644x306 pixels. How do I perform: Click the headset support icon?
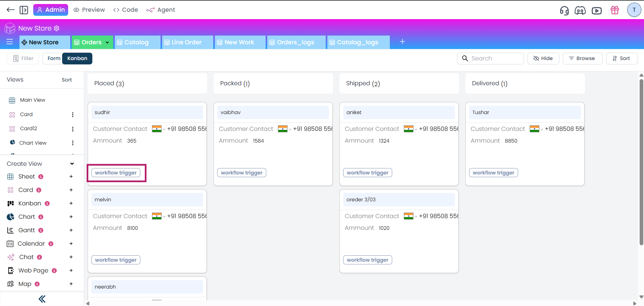coord(564,10)
